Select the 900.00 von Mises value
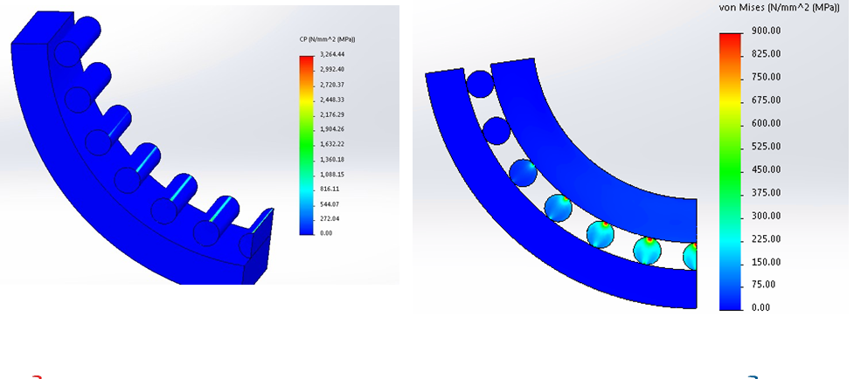This screenshot has width=868, height=379. [x=766, y=31]
